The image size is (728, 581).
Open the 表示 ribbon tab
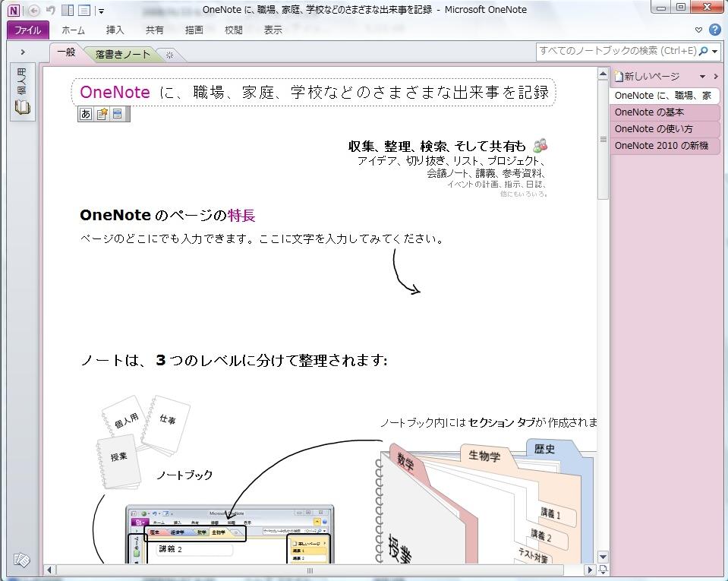(273, 30)
